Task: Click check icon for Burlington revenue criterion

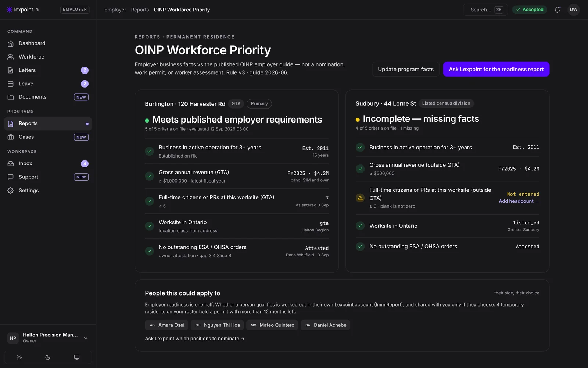Action: coord(150,176)
